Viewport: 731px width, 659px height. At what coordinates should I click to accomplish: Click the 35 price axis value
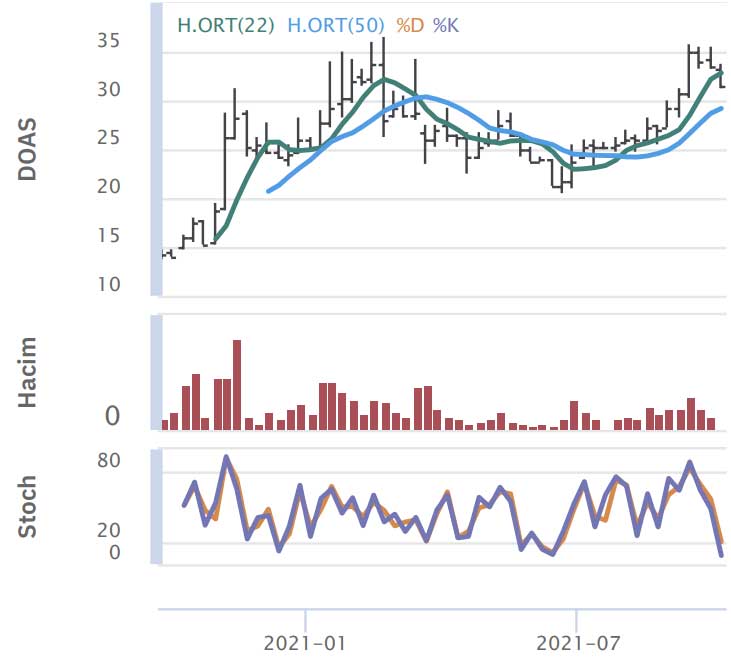click(x=108, y=41)
